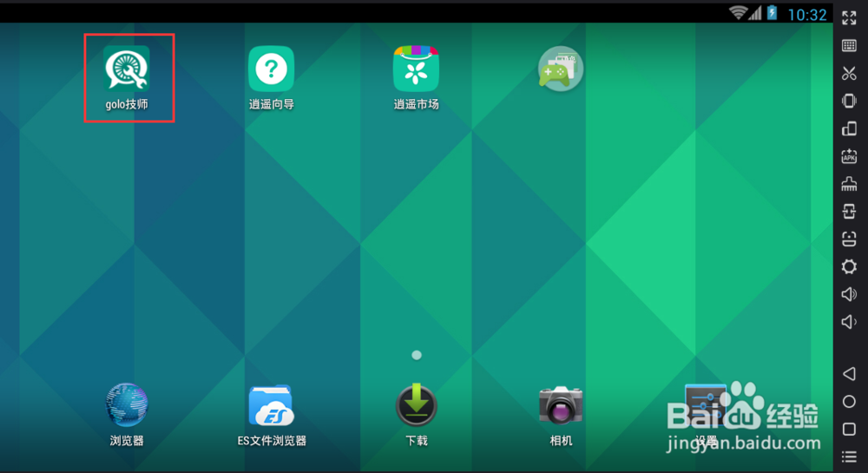Click the cleanup broom icon
Viewport: 868px width, 473px height.
[x=849, y=184]
